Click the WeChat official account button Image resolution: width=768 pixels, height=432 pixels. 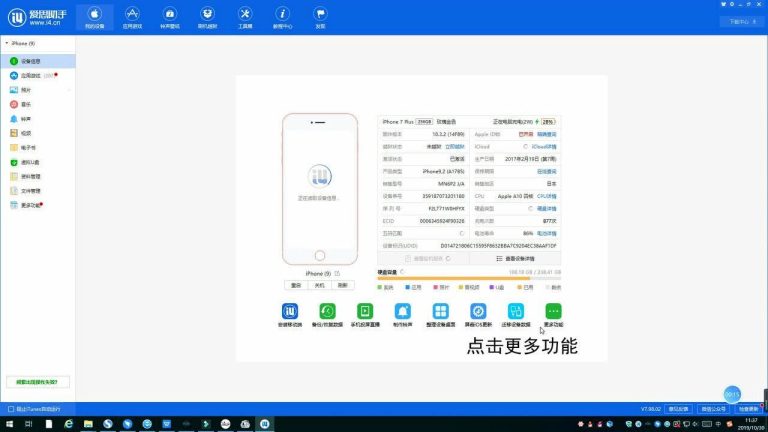click(x=714, y=409)
